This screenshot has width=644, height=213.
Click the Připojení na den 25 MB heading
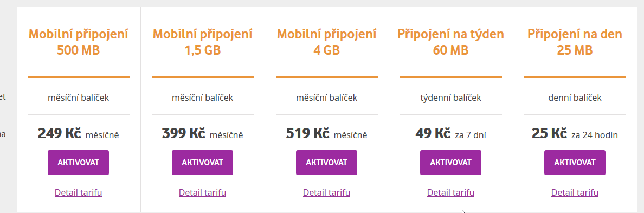[x=575, y=42]
